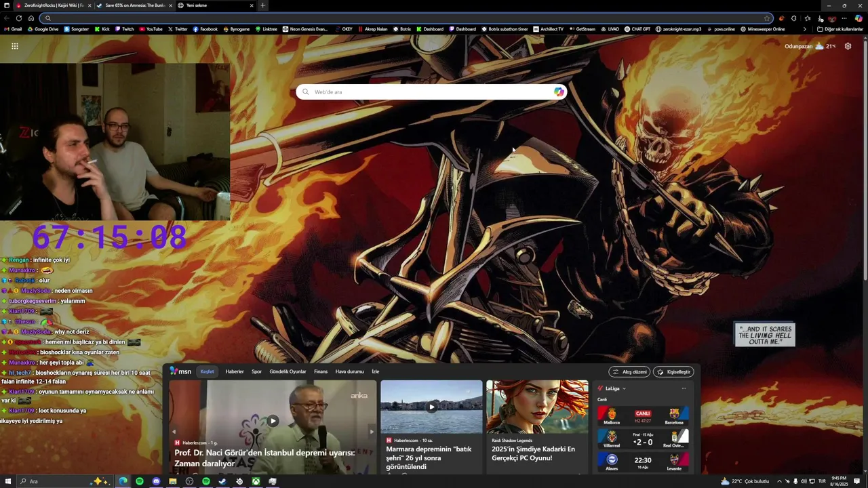Open YouTube bookmark
868x488 pixels.
click(151, 29)
